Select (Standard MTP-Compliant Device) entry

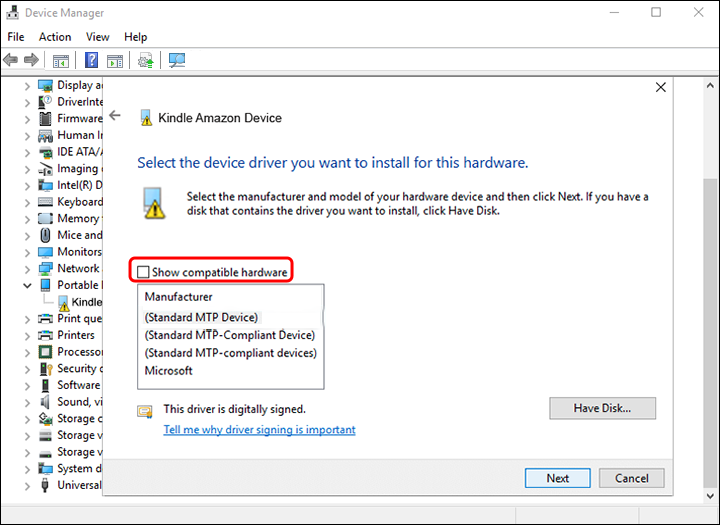click(231, 335)
